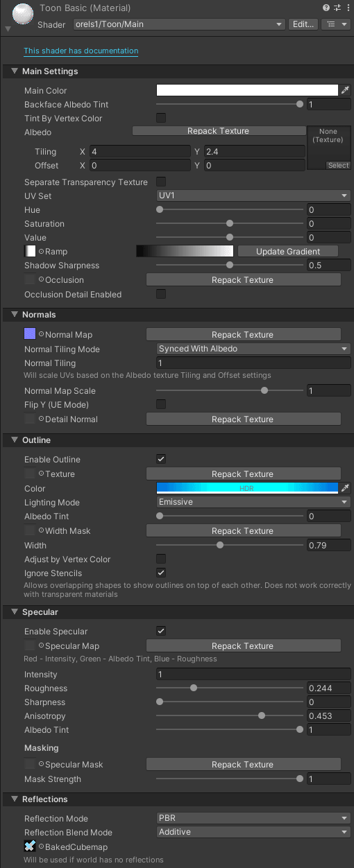The height and width of the screenshot is (868, 354).
Task: Open object picker for Ramp texture
Action: 41,252
